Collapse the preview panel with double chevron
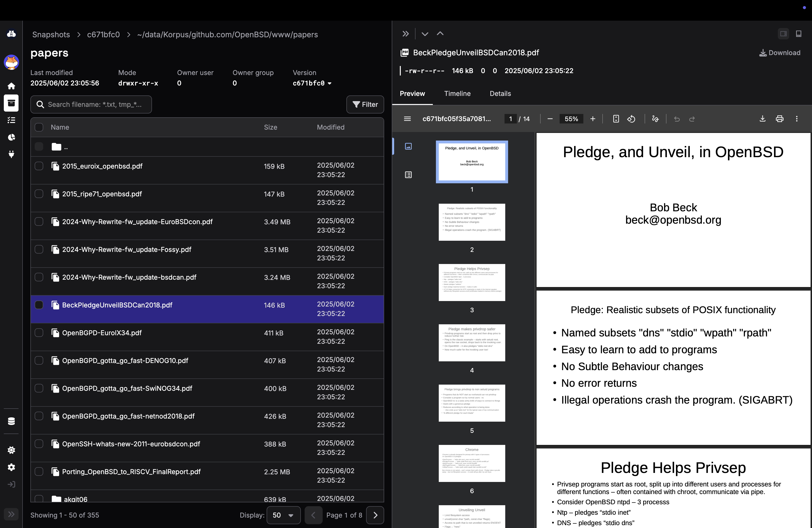This screenshot has width=812, height=528. 405,34
